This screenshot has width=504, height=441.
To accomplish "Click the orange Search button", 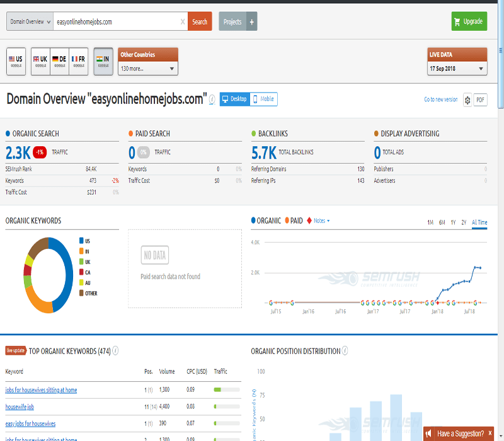I will (200, 21).
